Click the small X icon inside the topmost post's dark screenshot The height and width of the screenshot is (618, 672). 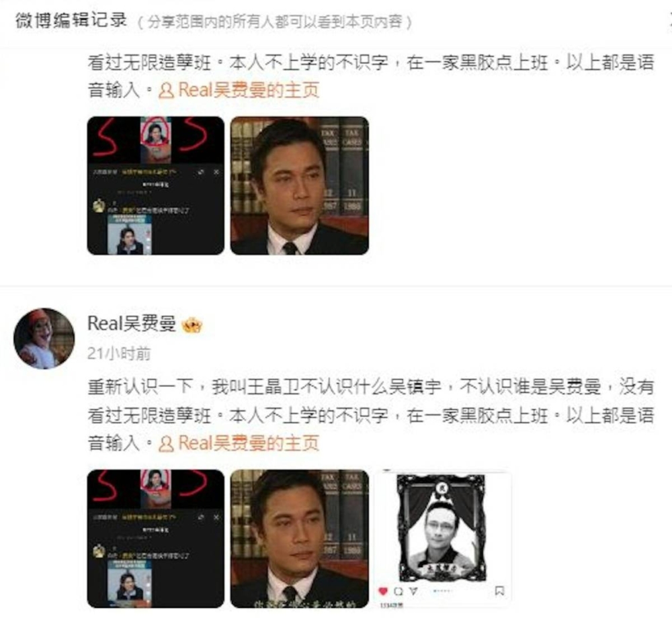[216, 172]
